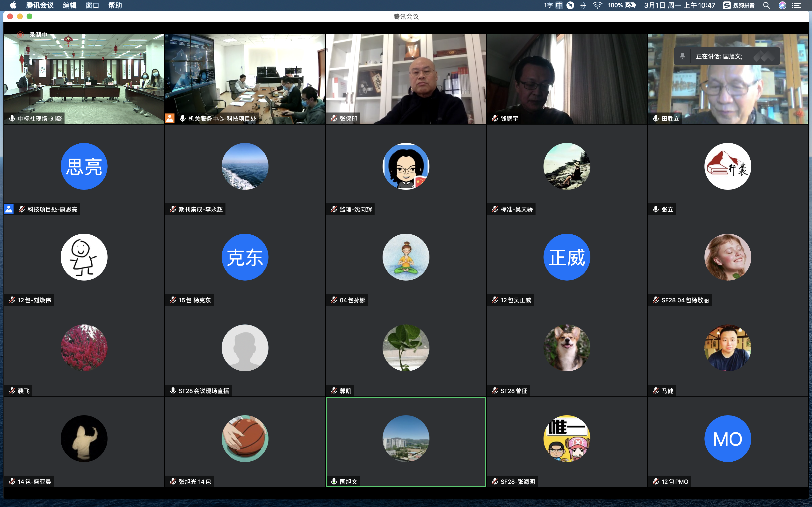Image resolution: width=812 pixels, height=507 pixels.
Task: Open the 帮助 menu
Action: click(115, 5)
